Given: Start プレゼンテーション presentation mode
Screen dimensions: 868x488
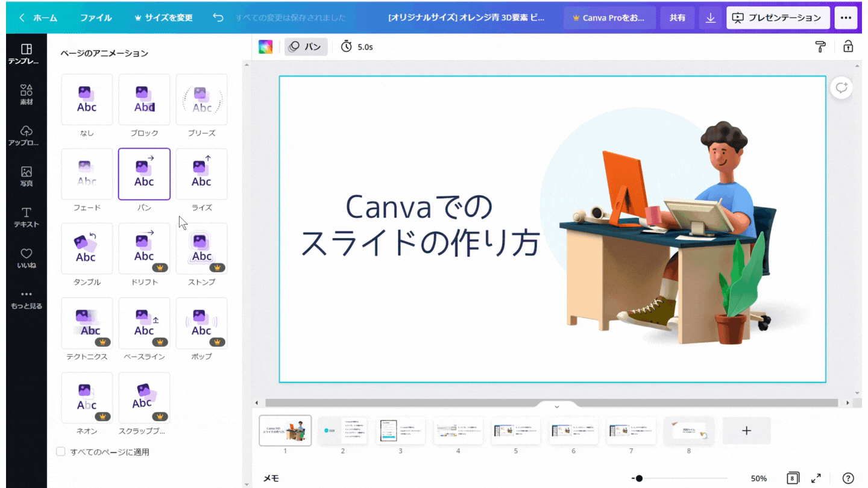Looking at the screenshot, I should click(x=778, y=18).
